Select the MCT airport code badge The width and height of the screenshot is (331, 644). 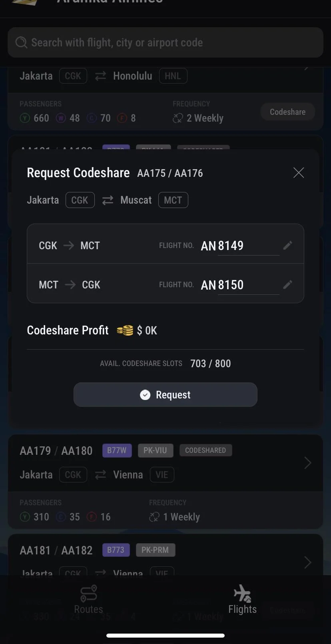click(x=173, y=200)
